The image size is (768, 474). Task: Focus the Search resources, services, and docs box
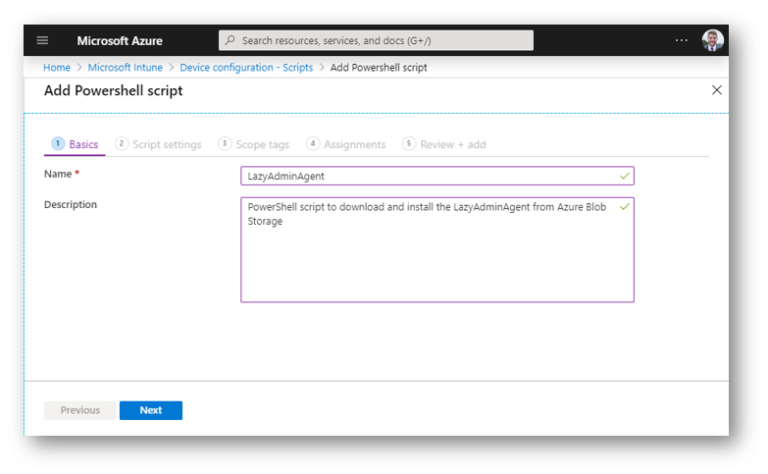[376, 40]
